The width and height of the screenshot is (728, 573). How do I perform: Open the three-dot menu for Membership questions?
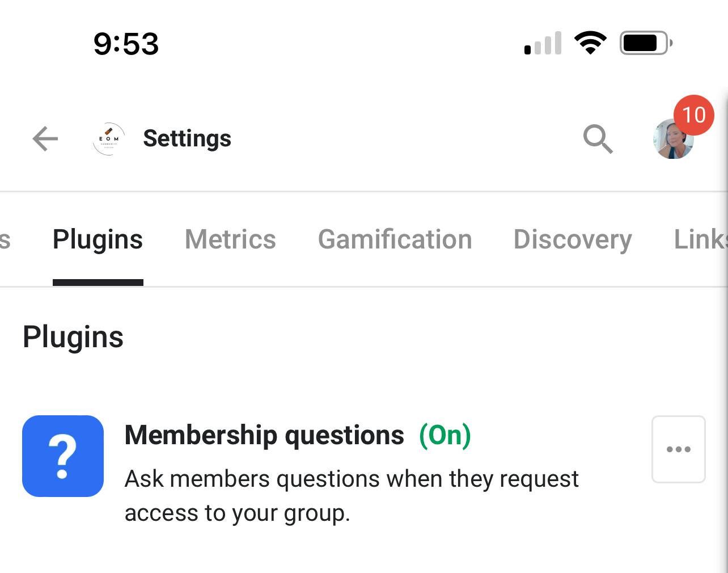[679, 449]
